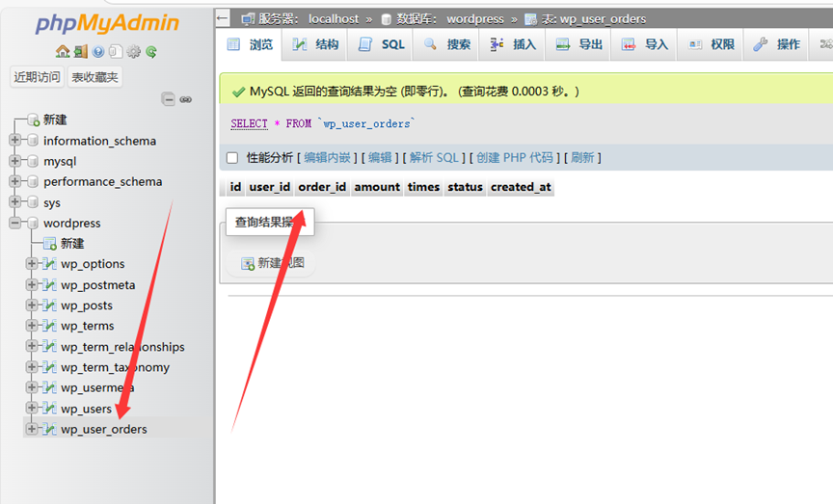Open the 插入 insert tab
The width and height of the screenshot is (833, 504).
[513, 44]
